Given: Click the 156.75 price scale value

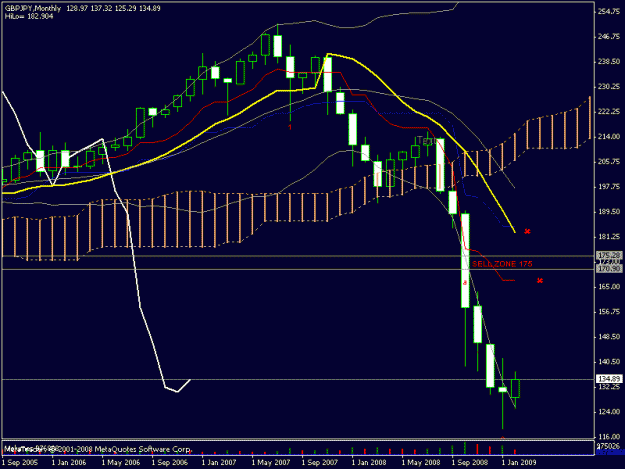Looking at the screenshot, I should click(609, 312).
